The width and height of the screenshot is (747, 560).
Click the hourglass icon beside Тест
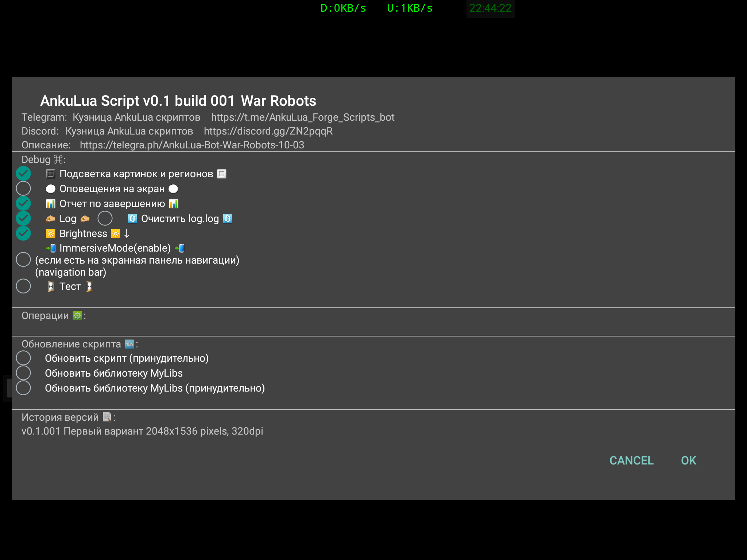51,287
